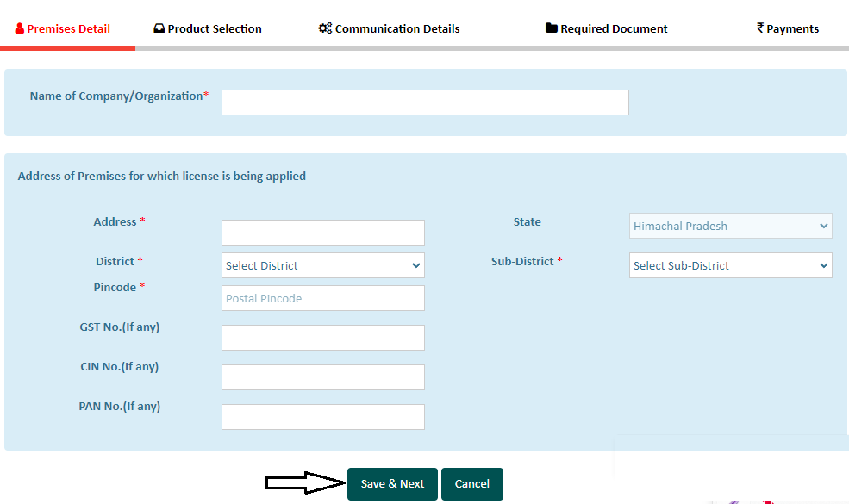Image resolution: width=849 pixels, height=504 pixels.
Task: Click the Save & Next button
Action: pos(392,484)
